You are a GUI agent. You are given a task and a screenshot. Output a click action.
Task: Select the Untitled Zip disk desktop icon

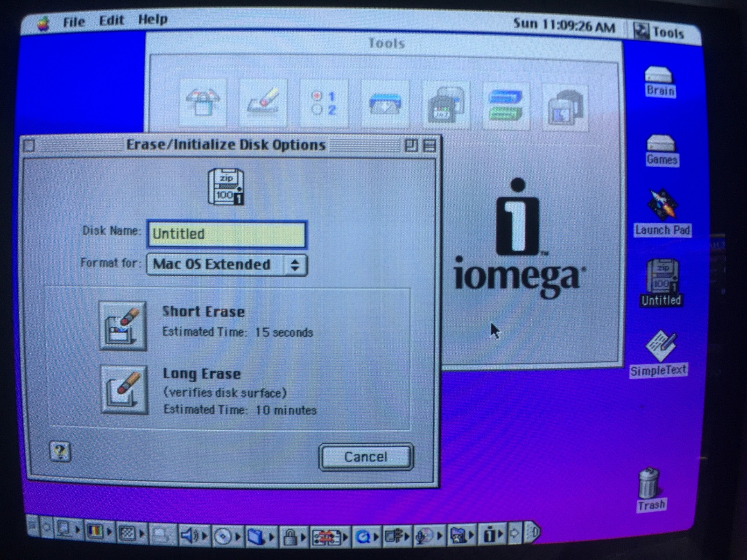point(661,283)
